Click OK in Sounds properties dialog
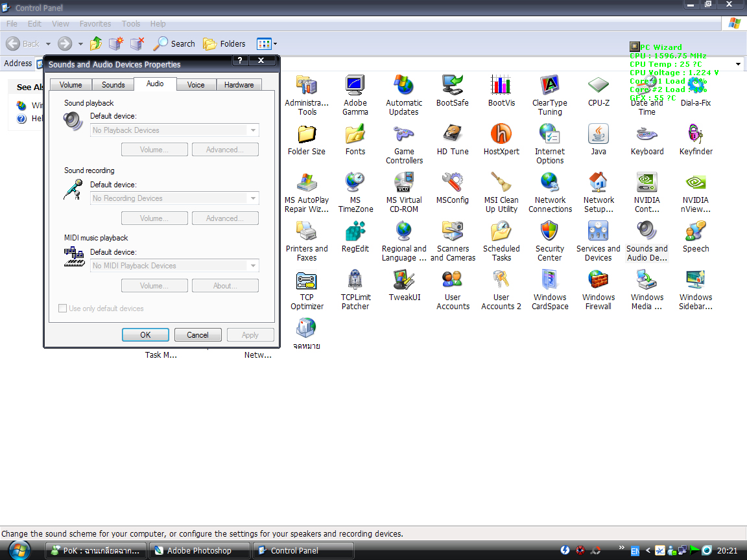The image size is (747, 560). (x=145, y=334)
